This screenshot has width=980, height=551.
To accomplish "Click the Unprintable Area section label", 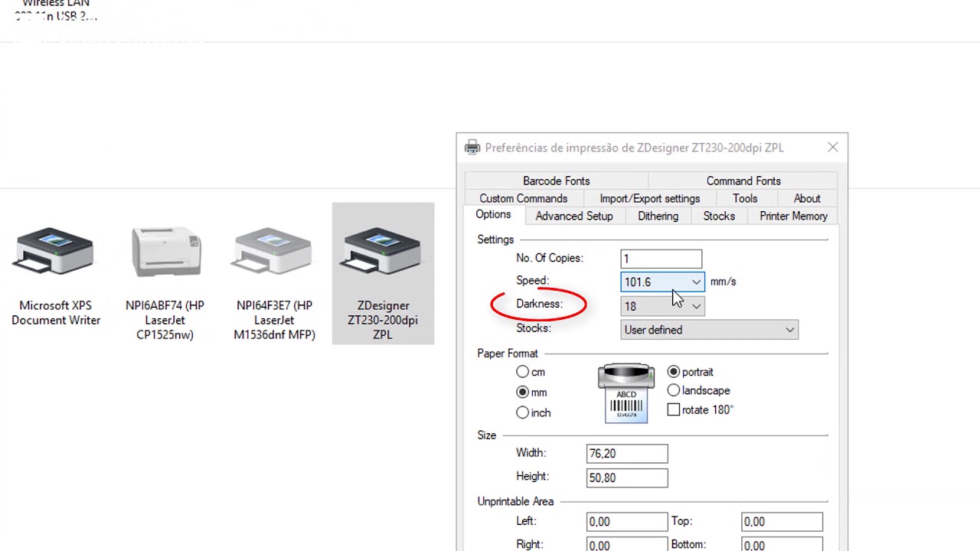I will [515, 501].
